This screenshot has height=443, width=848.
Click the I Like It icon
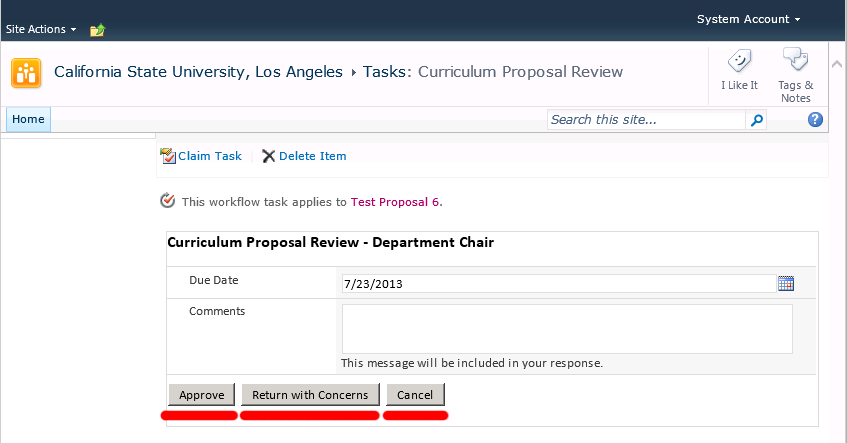pos(739,62)
